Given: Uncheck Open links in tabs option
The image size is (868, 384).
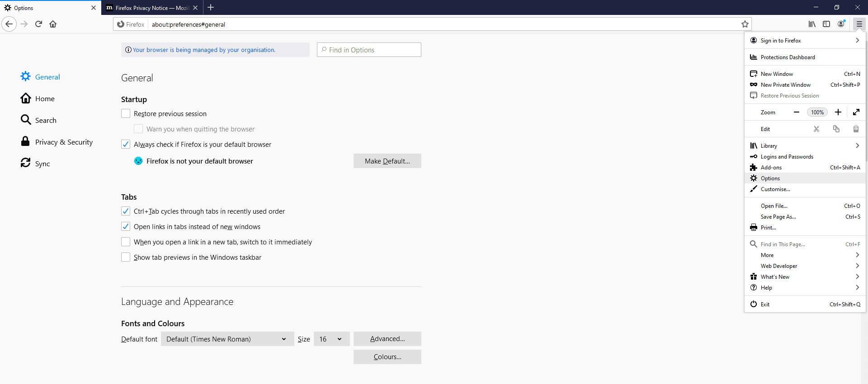Looking at the screenshot, I should (x=126, y=227).
